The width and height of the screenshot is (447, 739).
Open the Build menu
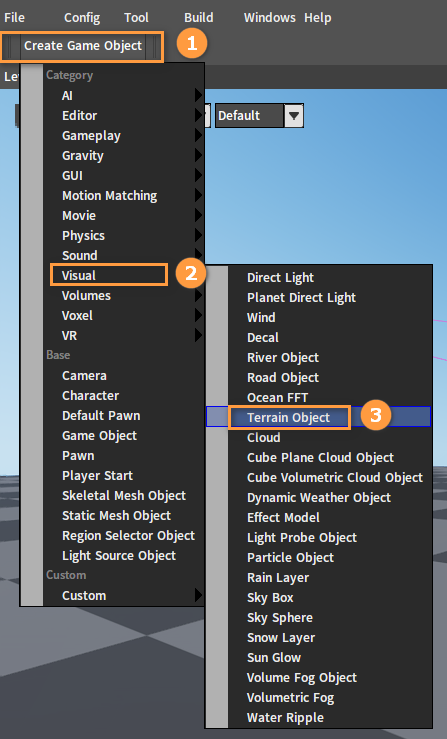pos(199,18)
